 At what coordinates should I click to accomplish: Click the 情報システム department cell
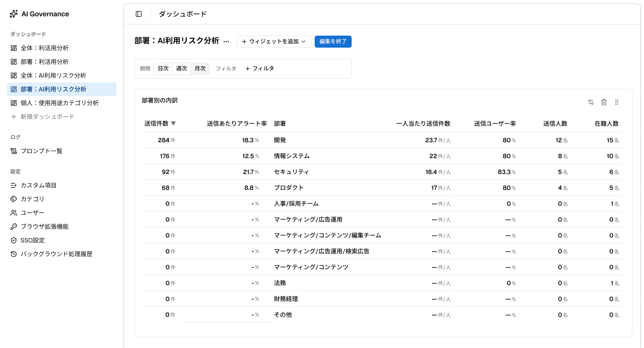pos(292,156)
